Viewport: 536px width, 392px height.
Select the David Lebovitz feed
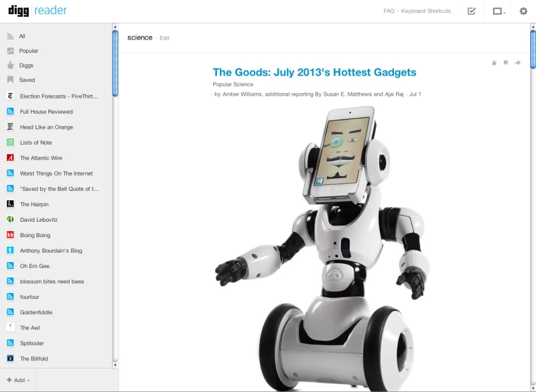point(39,220)
